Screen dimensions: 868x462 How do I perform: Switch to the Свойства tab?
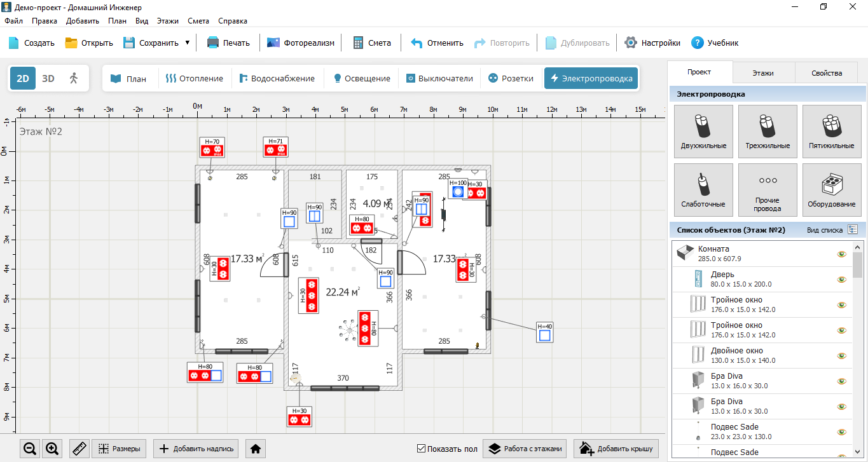(x=826, y=73)
